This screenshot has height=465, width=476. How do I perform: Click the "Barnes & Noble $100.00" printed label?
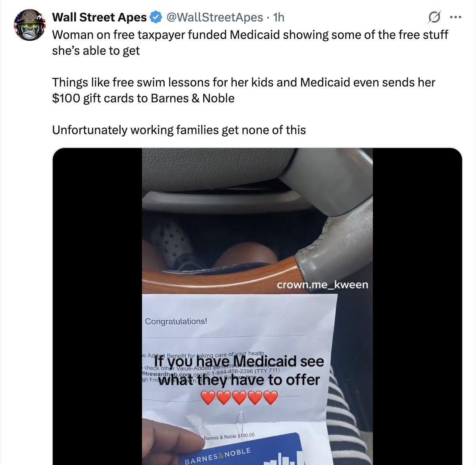(x=229, y=436)
